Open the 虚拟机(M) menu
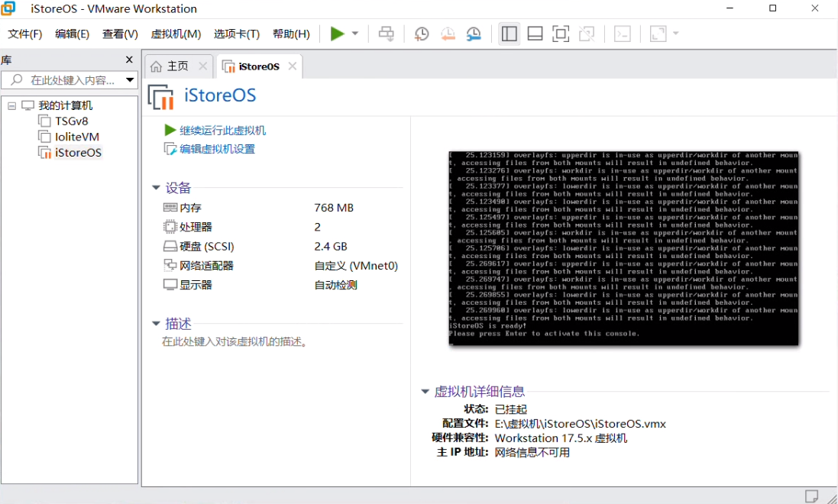Screen dimensions: 838x504 pyautogui.click(x=176, y=34)
